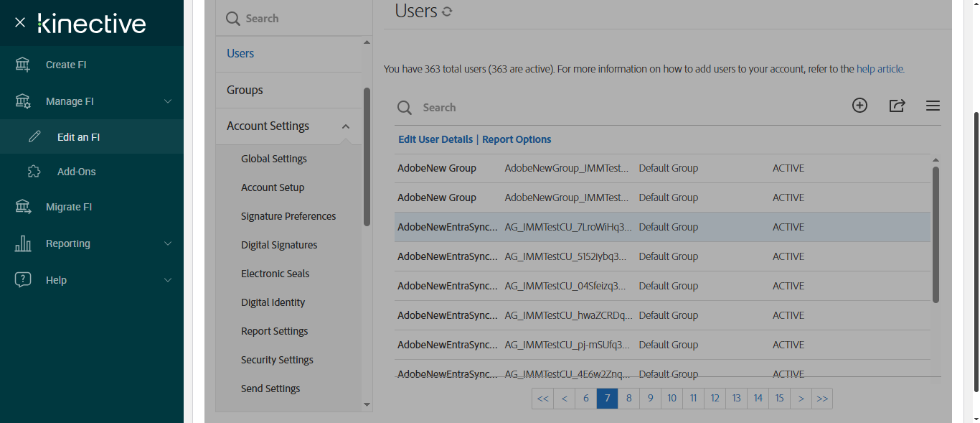Click the Reporting bar chart icon

[23, 243]
